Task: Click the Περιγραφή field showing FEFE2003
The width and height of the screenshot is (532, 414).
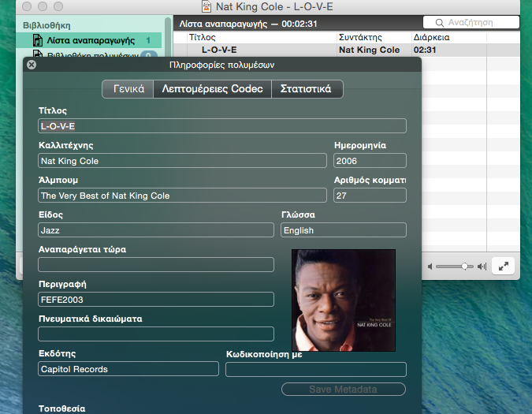Action: point(156,300)
